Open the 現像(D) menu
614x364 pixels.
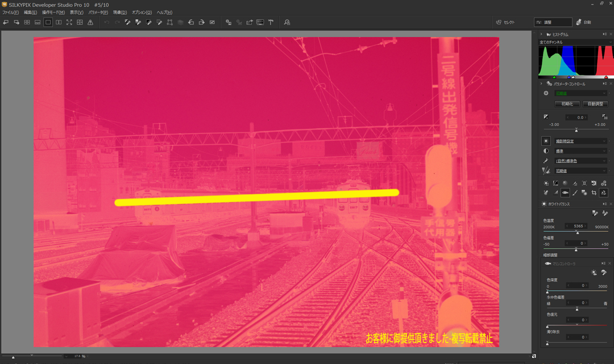(x=120, y=12)
